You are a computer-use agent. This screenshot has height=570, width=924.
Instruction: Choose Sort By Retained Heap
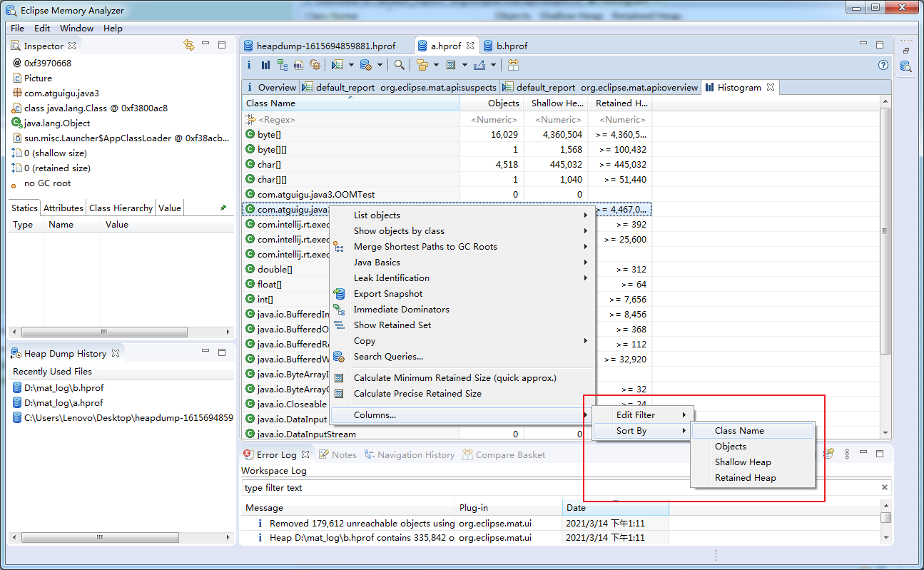(753, 477)
